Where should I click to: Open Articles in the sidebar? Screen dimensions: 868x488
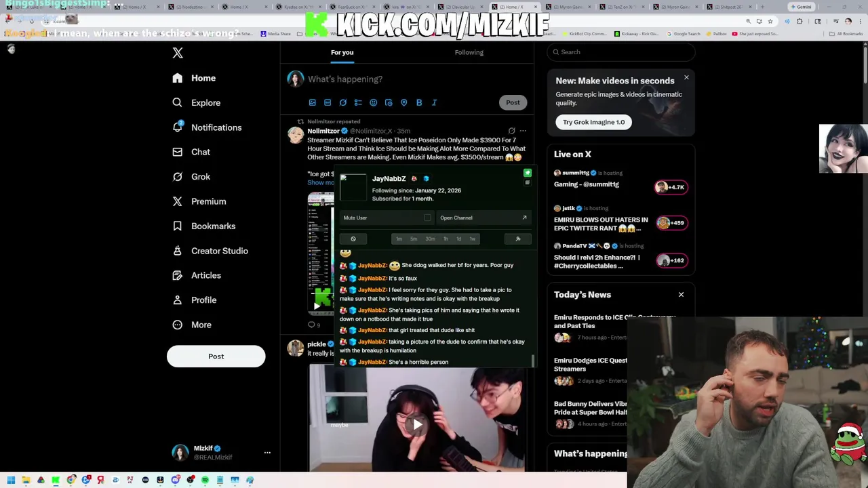click(197, 275)
